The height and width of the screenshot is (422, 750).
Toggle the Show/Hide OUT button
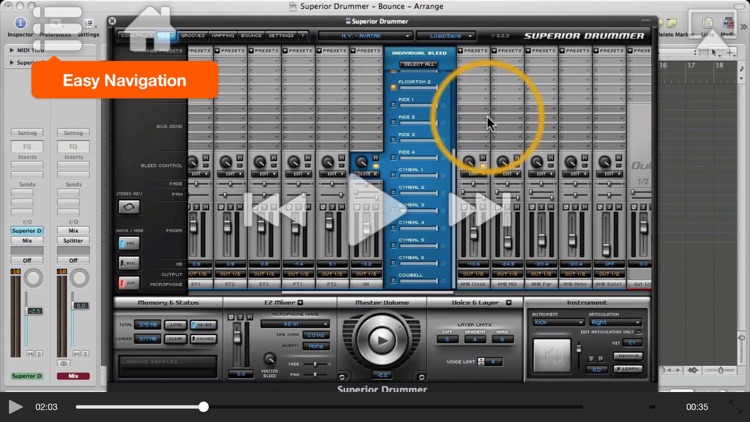(x=129, y=283)
